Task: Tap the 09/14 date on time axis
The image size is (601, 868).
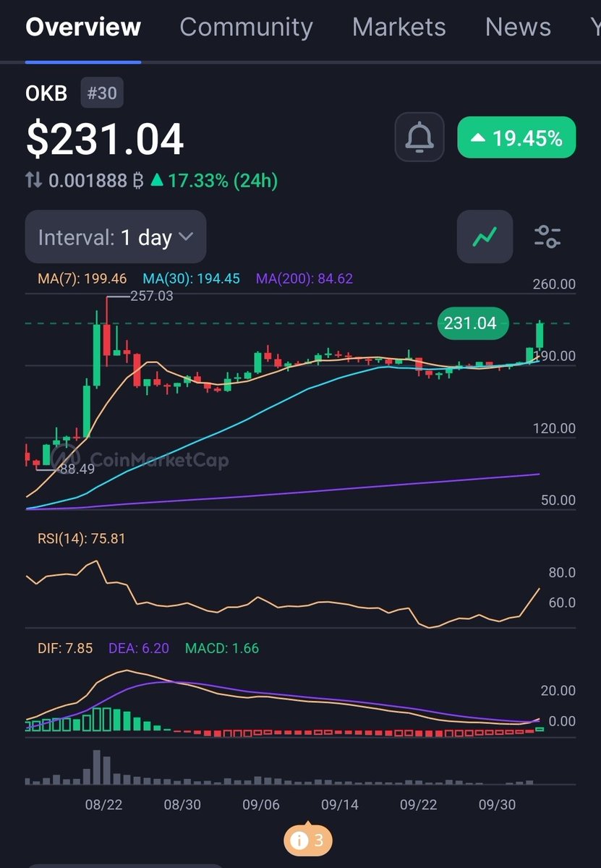Action: click(x=340, y=805)
